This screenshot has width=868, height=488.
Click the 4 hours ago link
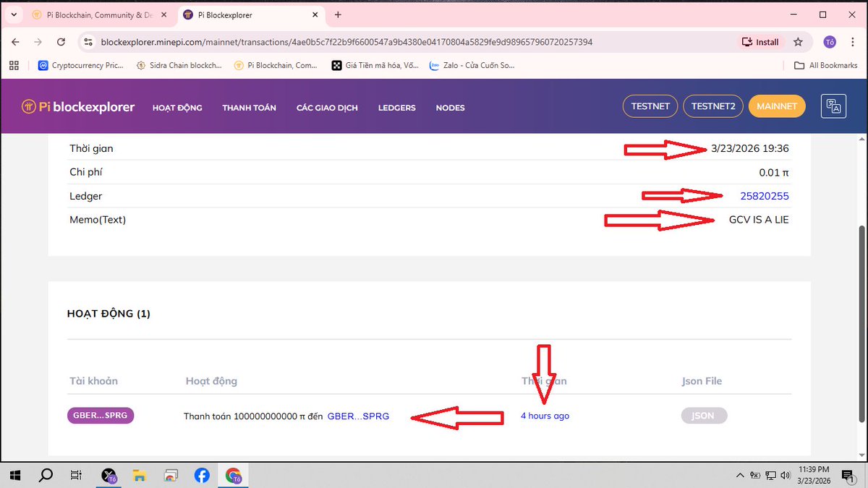click(x=545, y=416)
